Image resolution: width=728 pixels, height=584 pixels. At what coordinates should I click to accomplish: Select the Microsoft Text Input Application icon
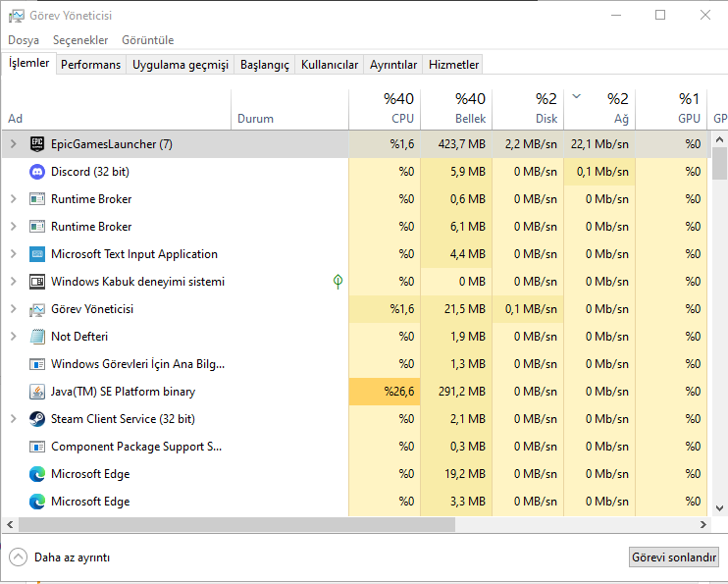point(37,254)
